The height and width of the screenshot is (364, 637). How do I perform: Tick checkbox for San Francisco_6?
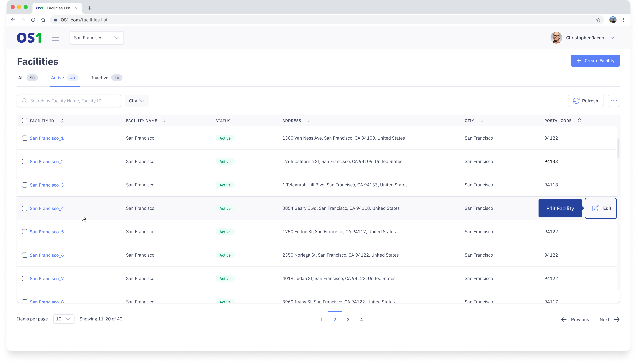click(x=25, y=255)
